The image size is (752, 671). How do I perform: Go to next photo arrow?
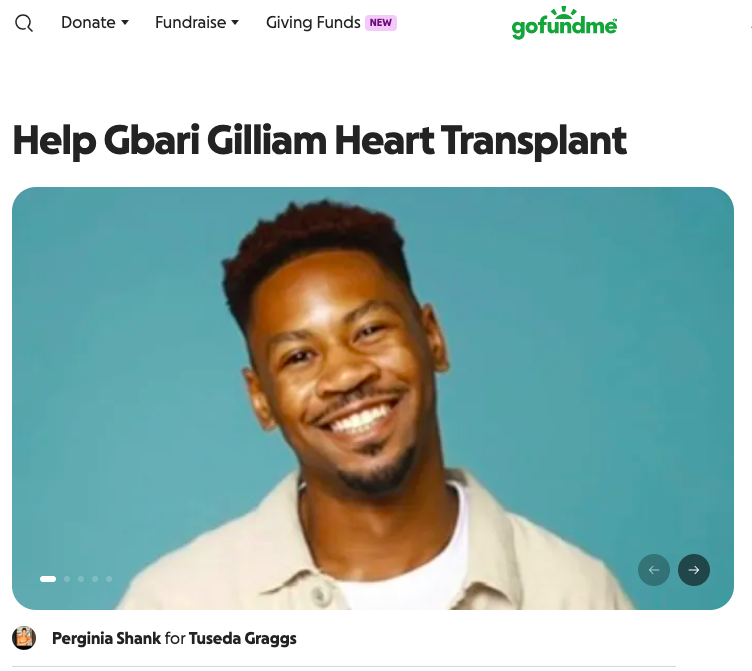pos(693,570)
